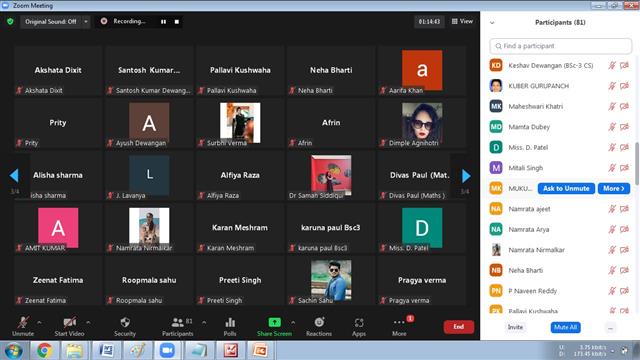Click in Find a participant search box

point(560,46)
